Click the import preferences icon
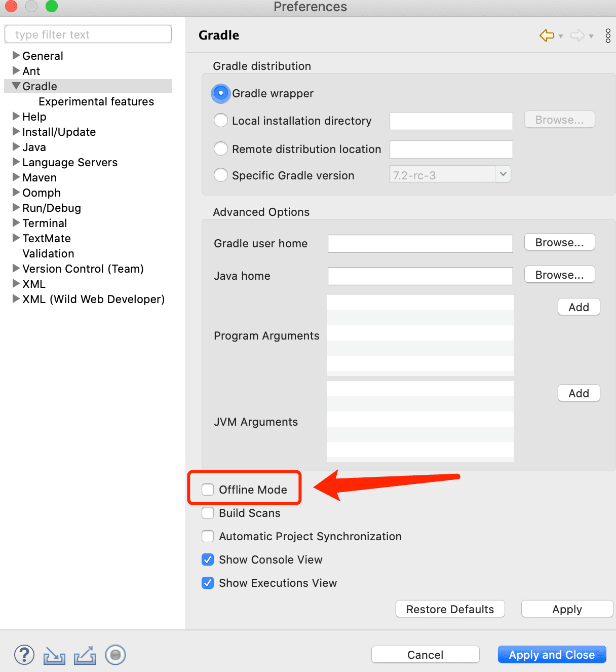The image size is (616, 672). point(54,655)
